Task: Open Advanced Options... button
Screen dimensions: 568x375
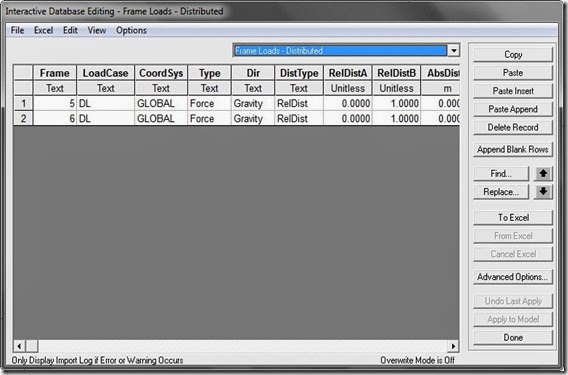Action: (513, 277)
